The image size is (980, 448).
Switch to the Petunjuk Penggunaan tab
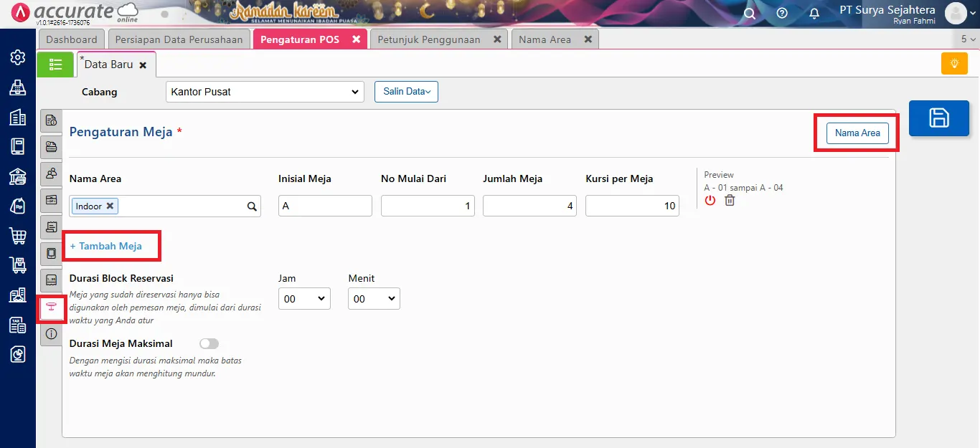click(430, 39)
